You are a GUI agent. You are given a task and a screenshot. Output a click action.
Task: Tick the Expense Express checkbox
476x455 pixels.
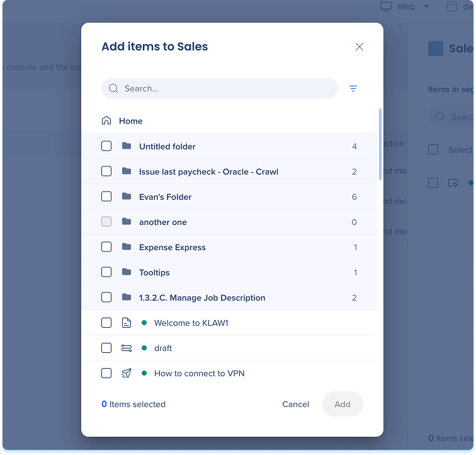[106, 247]
